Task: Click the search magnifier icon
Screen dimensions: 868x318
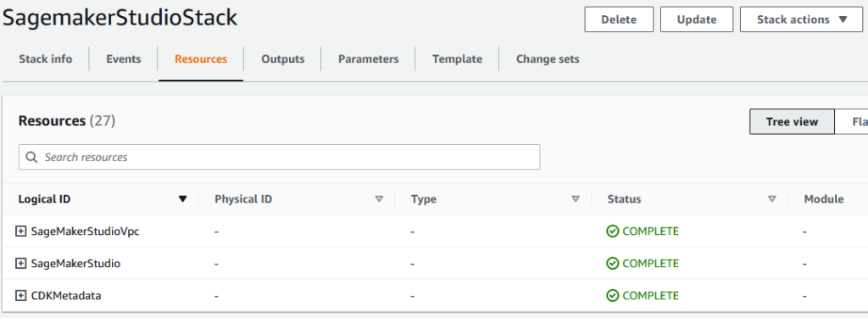Action: point(32,158)
